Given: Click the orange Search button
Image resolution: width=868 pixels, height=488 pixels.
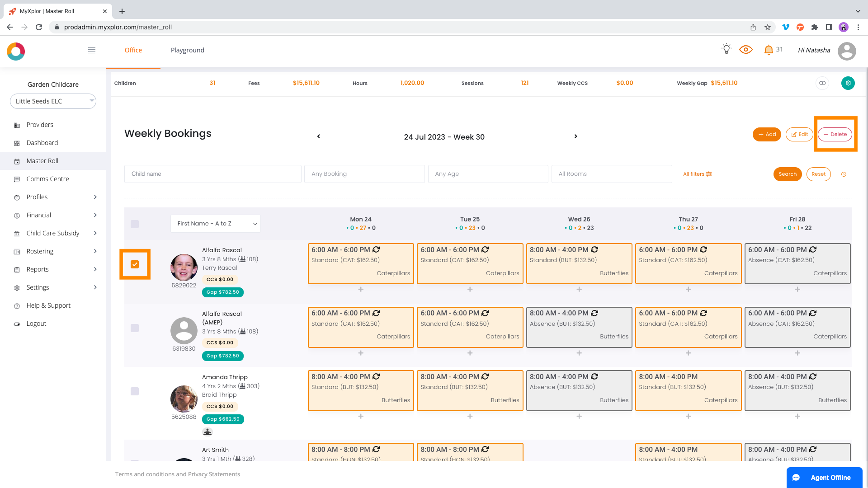Looking at the screenshot, I should (x=787, y=174).
